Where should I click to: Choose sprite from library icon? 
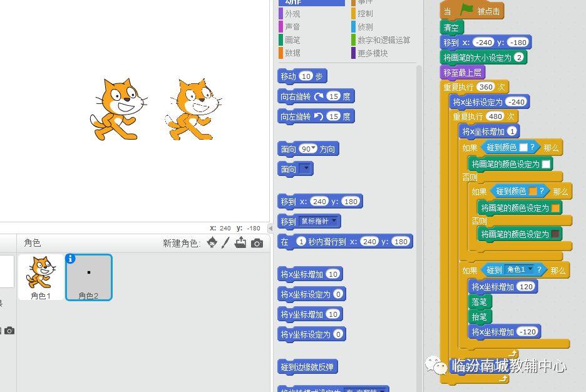[212, 242]
